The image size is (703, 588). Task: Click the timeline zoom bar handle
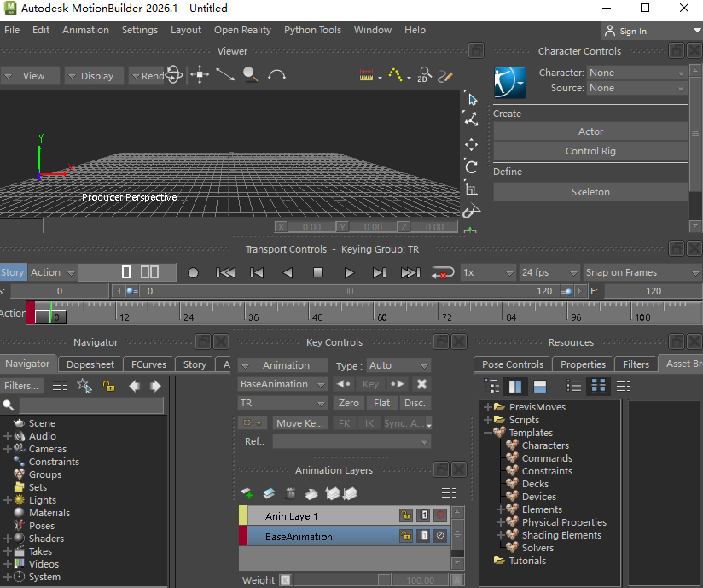[350, 291]
